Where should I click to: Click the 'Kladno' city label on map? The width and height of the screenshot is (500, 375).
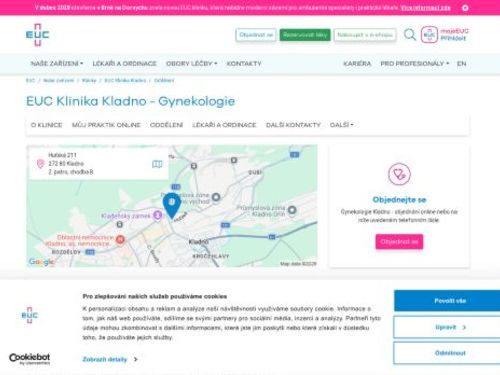click(x=198, y=242)
